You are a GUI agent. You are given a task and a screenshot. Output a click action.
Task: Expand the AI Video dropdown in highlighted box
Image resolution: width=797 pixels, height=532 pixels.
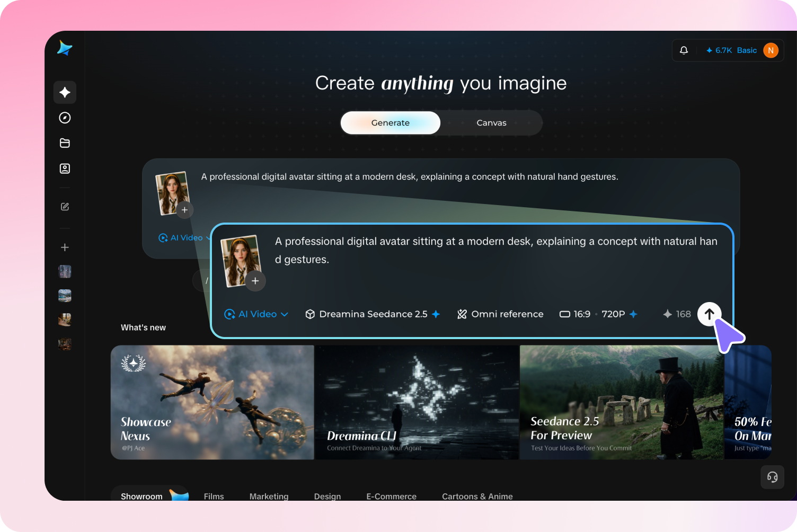(x=256, y=314)
